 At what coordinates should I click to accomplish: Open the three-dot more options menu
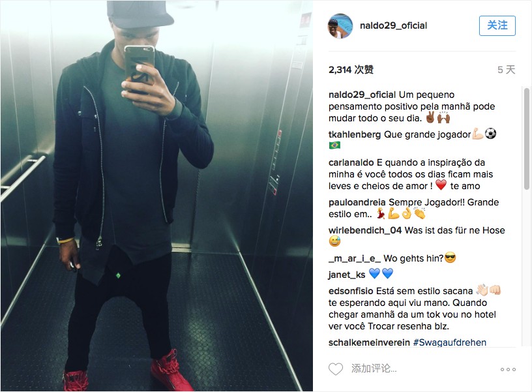[508, 369]
